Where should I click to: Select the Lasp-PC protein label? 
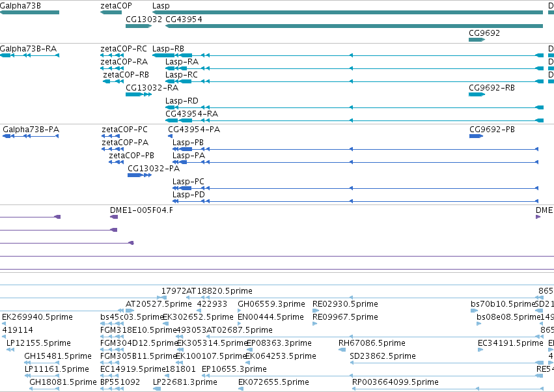188,182
